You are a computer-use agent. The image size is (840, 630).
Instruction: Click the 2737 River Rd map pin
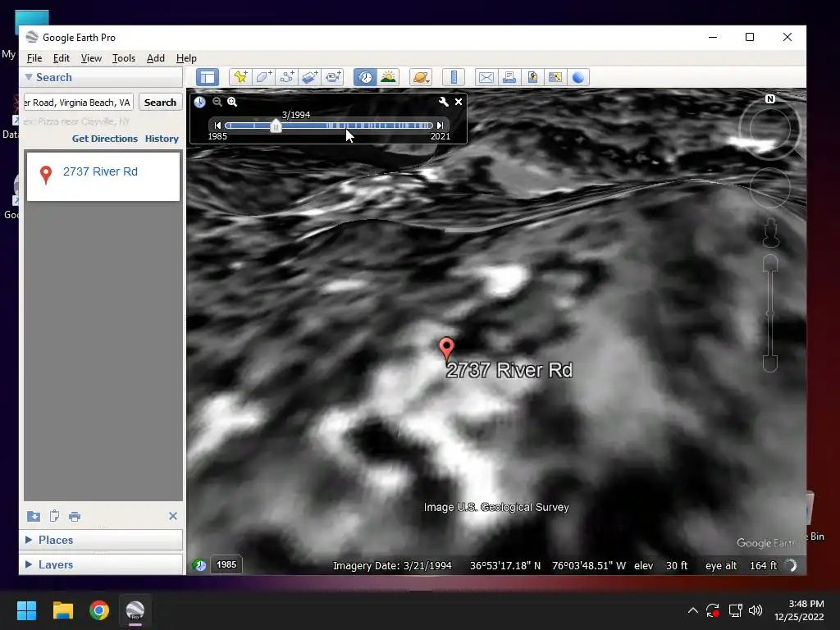446,348
